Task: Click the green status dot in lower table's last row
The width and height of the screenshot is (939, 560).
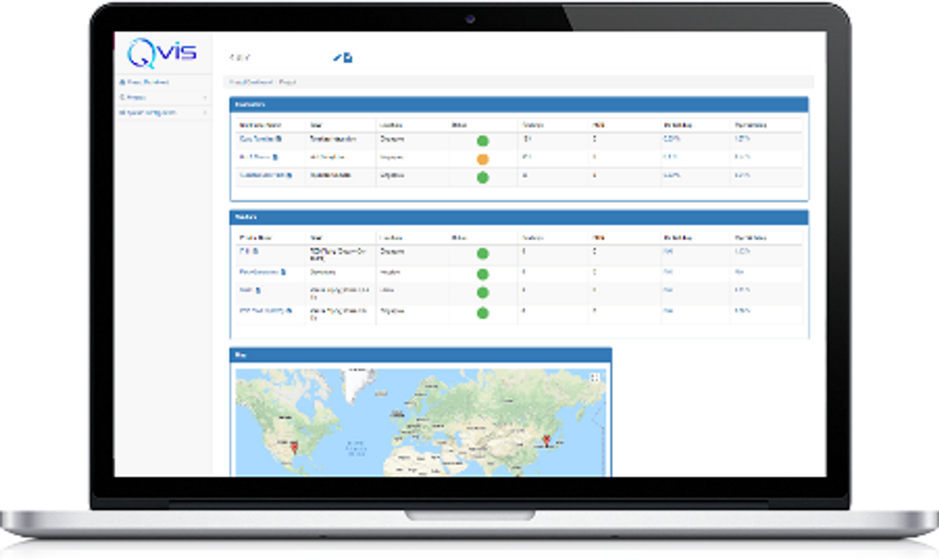Action: coord(483,313)
